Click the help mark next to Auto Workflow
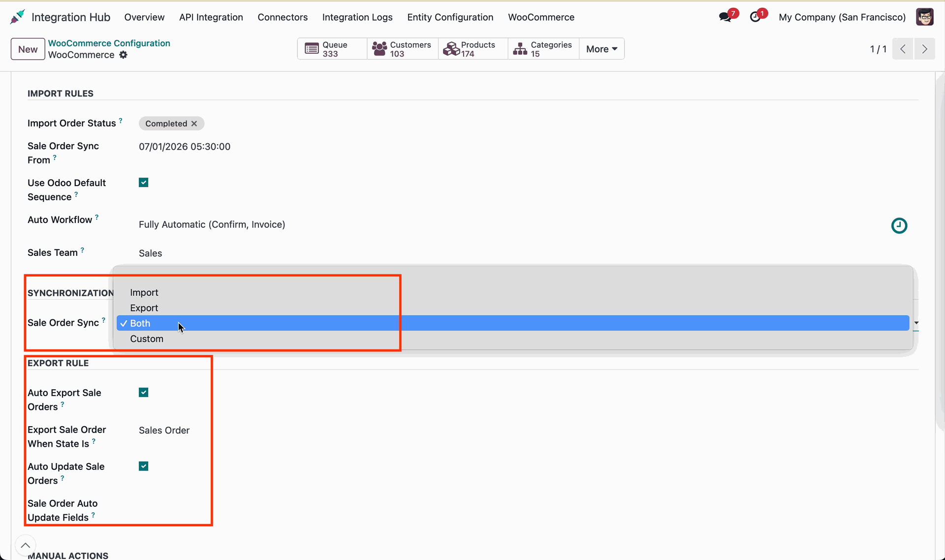The width and height of the screenshot is (945, 560). (x=96, y=217)
